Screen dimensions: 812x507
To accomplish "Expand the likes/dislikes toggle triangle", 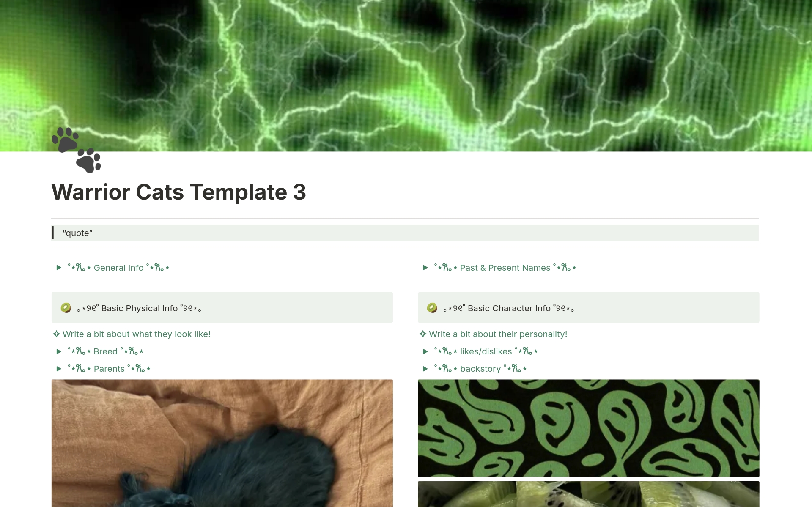I will tap(425, 351).
